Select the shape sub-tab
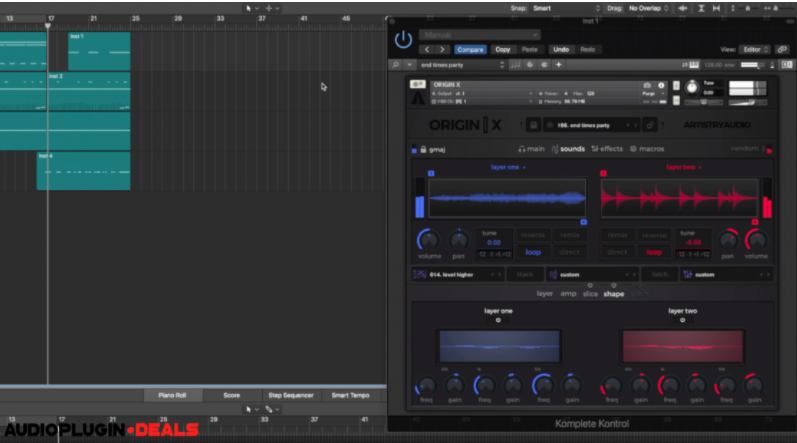The height and width of the screenshot is (443, 797). 614,294
